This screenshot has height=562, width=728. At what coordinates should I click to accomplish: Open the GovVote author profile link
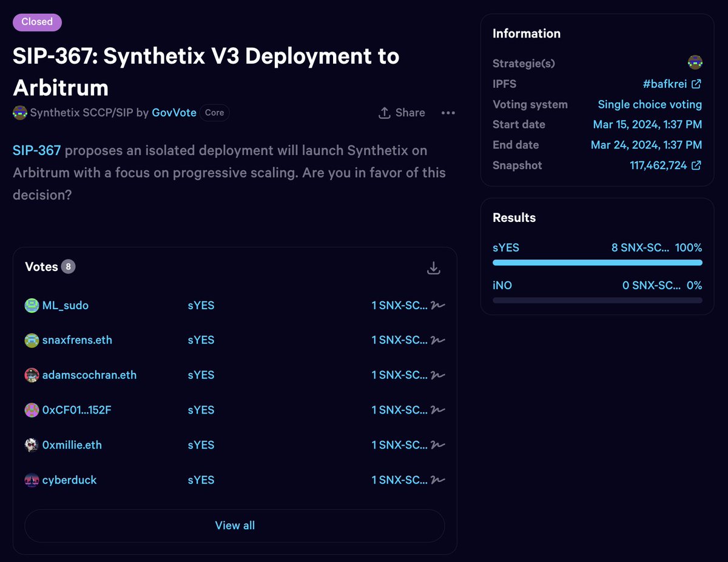coord(174,113)
